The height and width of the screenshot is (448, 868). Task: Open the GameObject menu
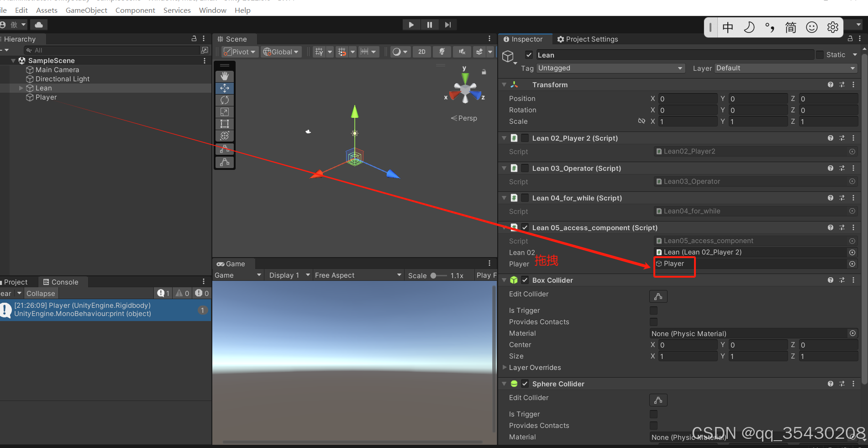pyautogui.click(x=86, y=10)
